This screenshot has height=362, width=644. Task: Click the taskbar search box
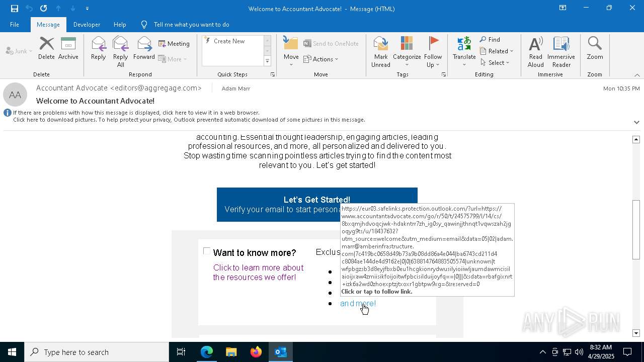(x=97, y=352)
